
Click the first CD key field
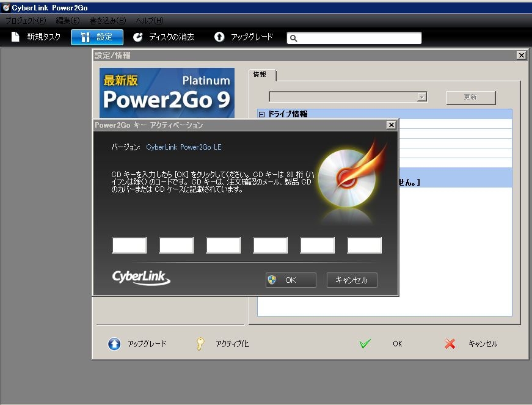tap(129, 245)
